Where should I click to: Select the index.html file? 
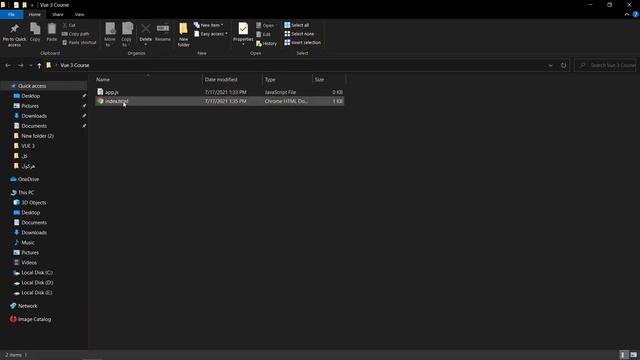click(220, 101)
